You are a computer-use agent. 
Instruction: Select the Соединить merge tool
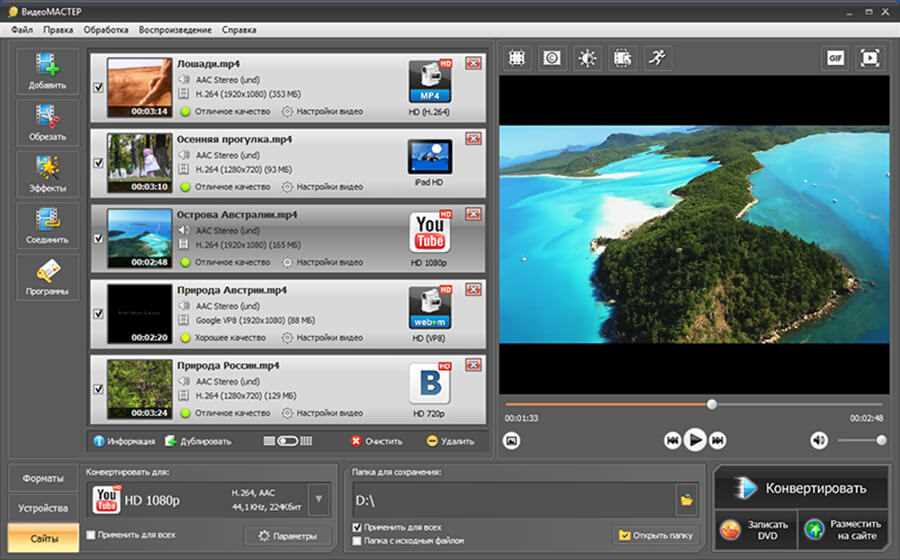pyautogui.click(x=47, y=225)
